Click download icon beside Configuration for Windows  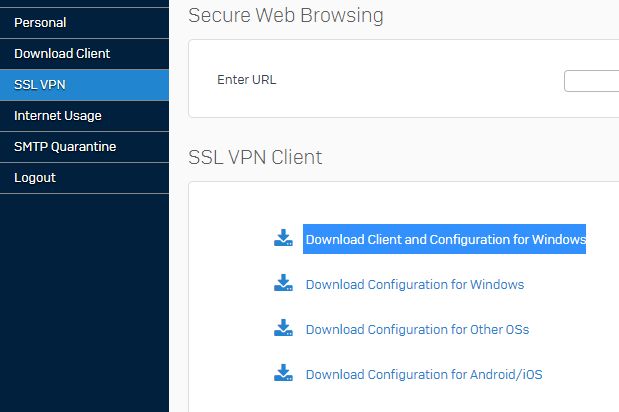pyautogui.click(x=283, y=283)
